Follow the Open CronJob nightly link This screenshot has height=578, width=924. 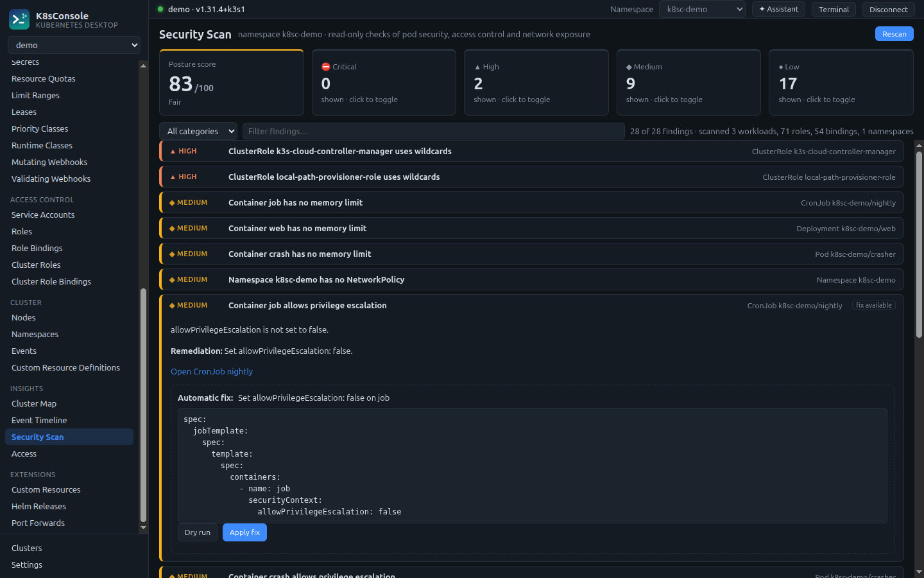click(212, 371)
